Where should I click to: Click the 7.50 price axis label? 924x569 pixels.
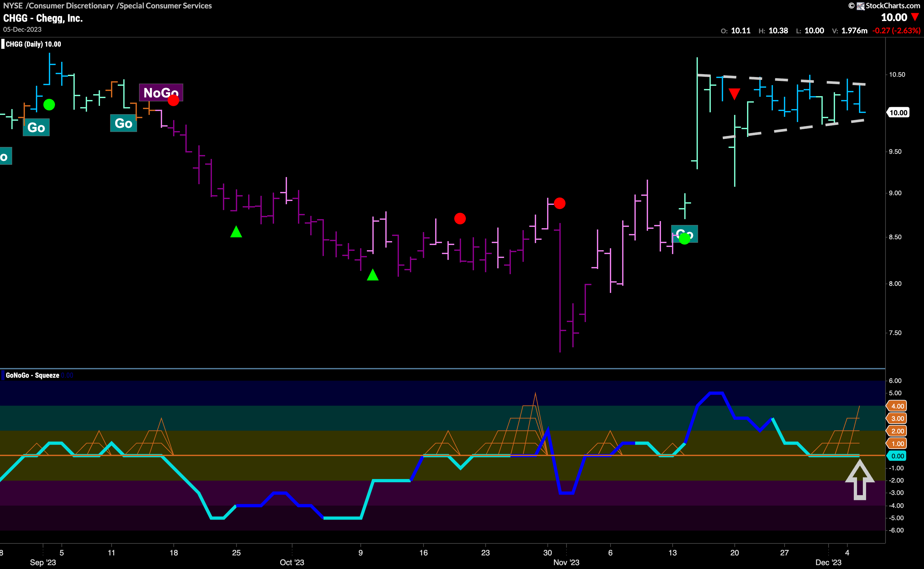tap(895, 333)
